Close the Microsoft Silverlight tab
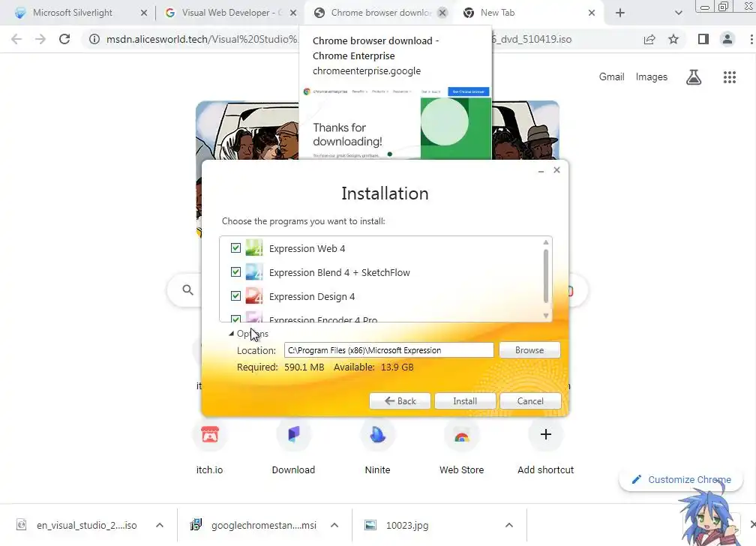 pyautogui.click(x=144, y=13)
